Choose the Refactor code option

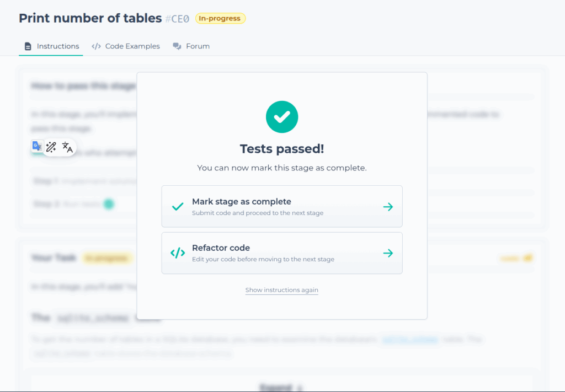click(282, 253)
